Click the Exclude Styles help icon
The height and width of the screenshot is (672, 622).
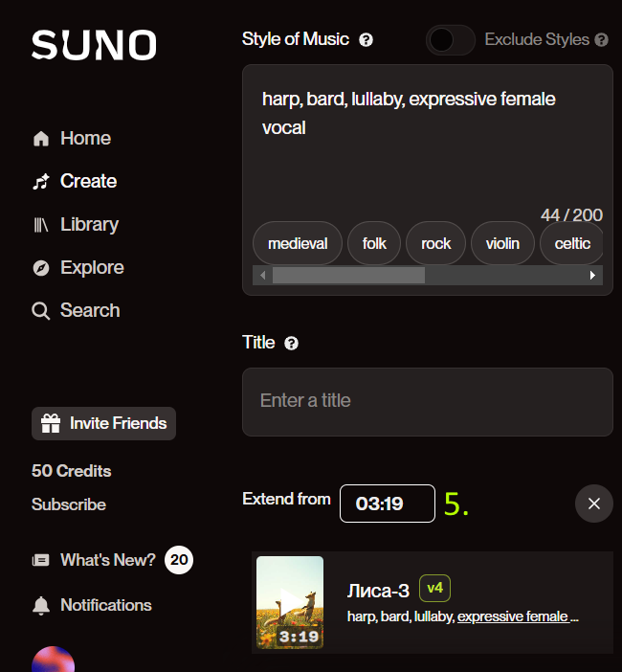coord(602,40)
